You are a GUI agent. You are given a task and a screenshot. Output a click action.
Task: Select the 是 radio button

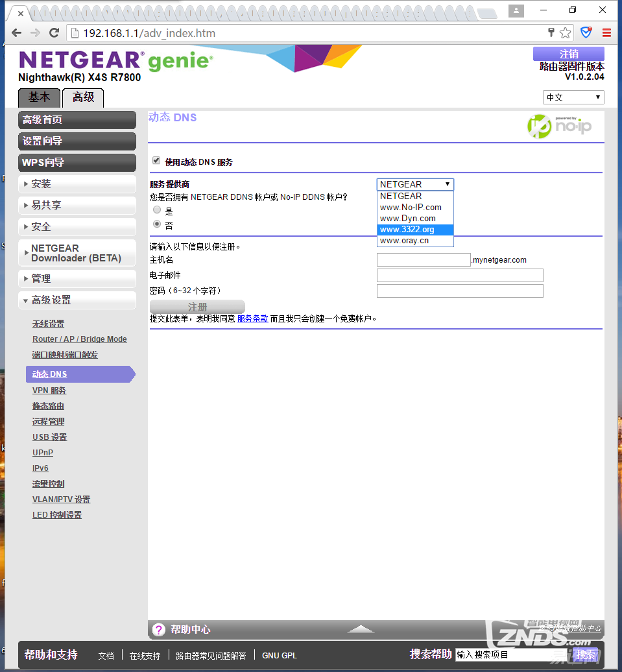point(157,210)
